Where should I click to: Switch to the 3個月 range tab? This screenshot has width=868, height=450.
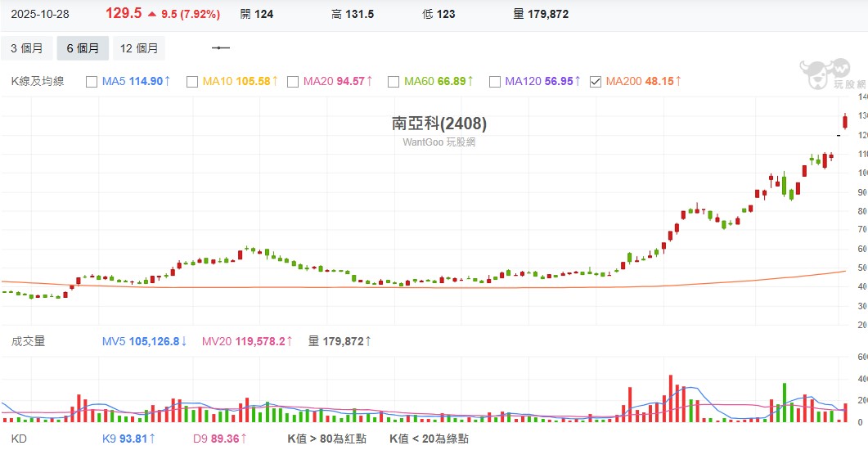pyautogui.click(x=27, y=48)
